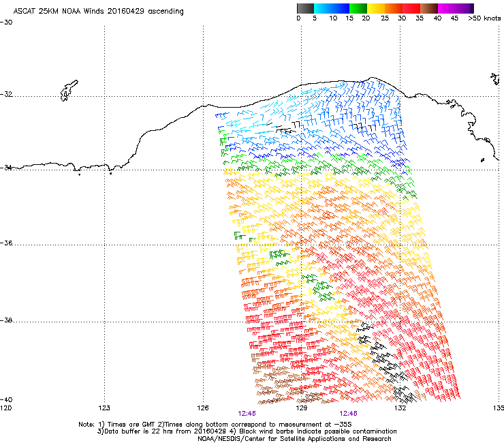Click the legend label "25"
Image resolution: width=504 pixels, height=443 pixels.
pyautogui.click(x=385, y=18)
